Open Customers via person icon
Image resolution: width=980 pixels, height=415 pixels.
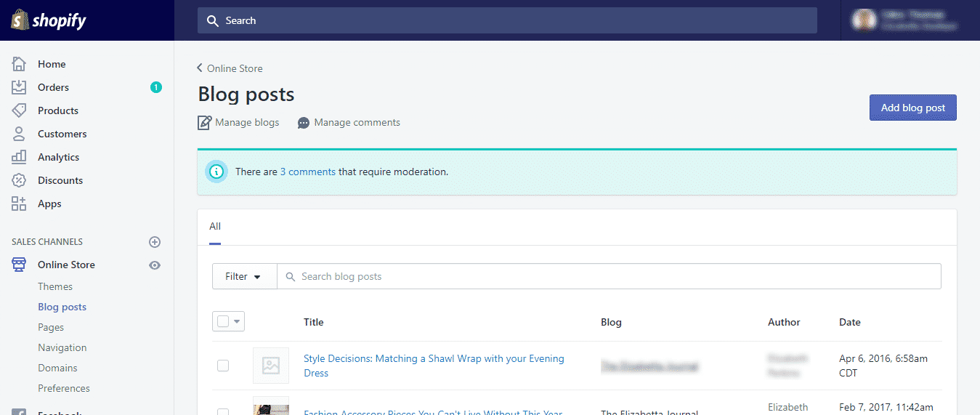pos(20,134)
